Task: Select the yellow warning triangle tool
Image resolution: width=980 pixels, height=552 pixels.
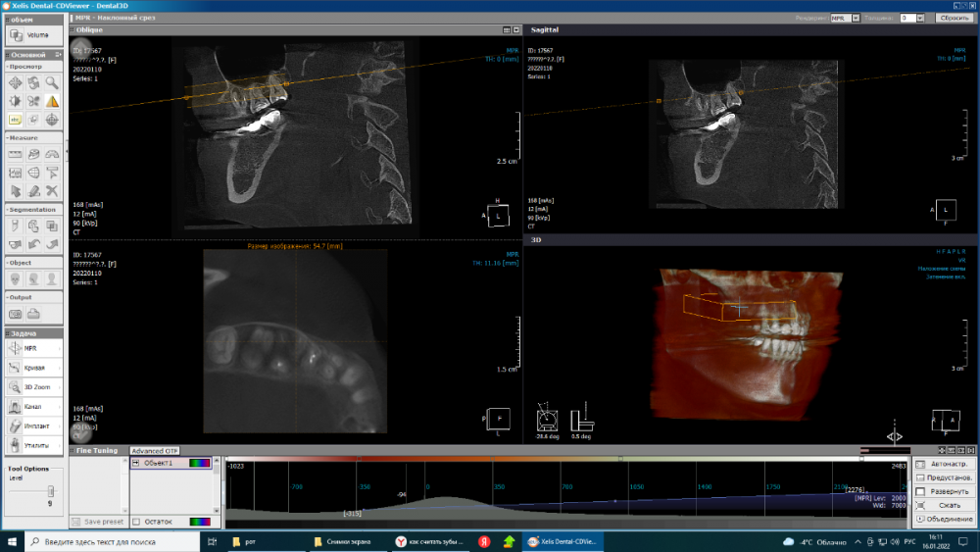Action: (x=51, y=101)
